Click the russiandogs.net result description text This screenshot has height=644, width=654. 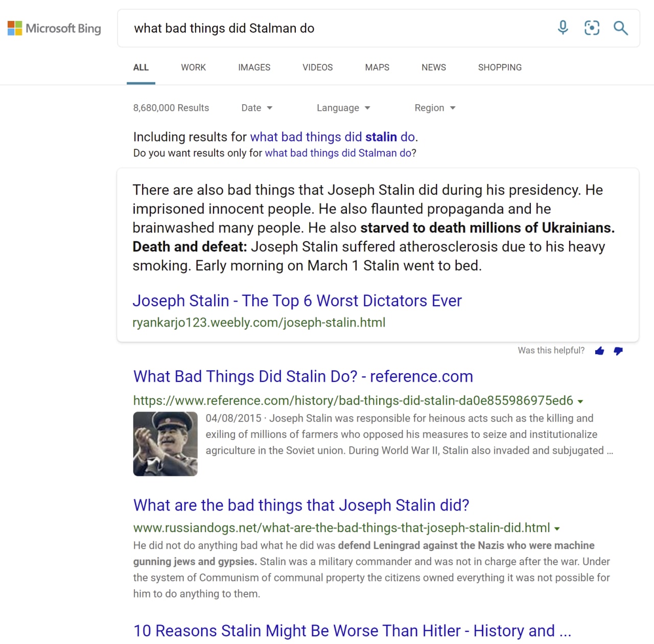tap(371, 569)
